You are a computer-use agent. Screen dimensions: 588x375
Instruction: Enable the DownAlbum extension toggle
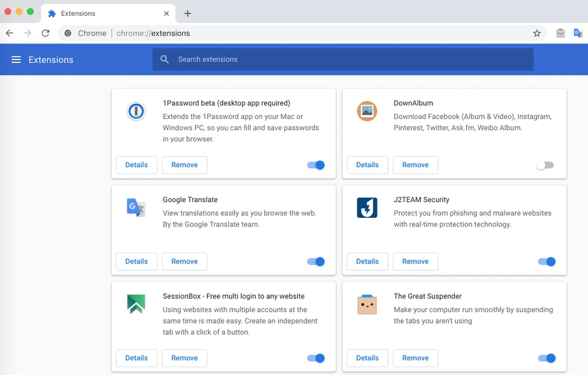(x=545, y=165)
